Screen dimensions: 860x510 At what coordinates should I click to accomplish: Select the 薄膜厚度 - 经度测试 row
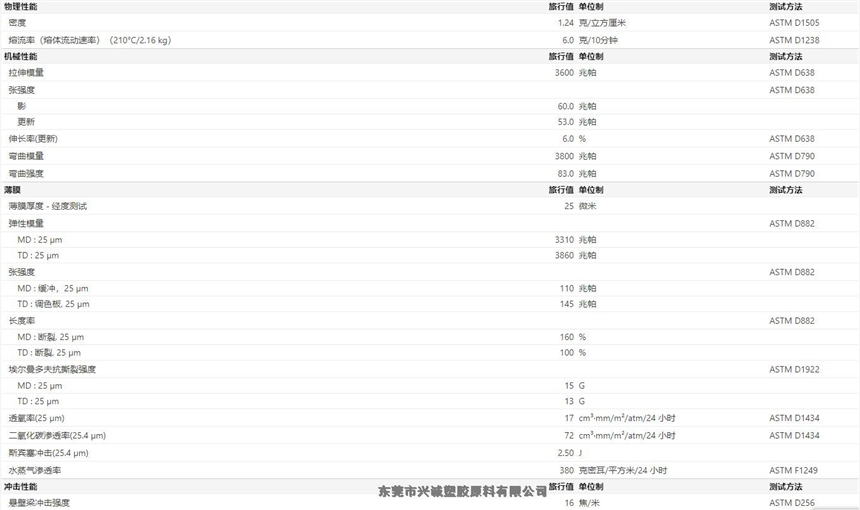click(48, 206)
